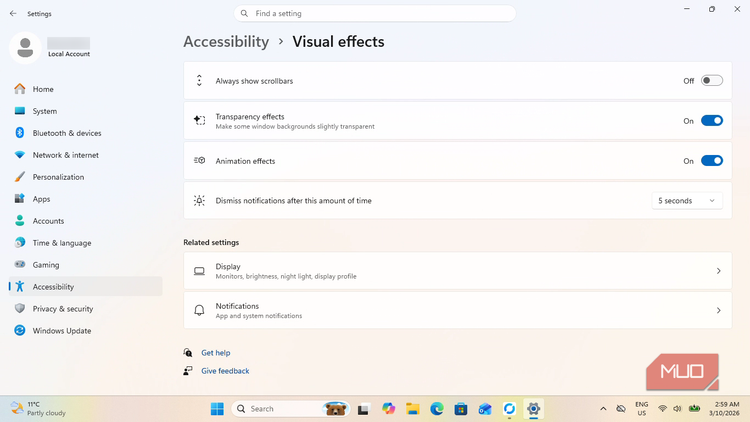Open Outlook from the taskbar
Viewport: 750px width, 422px height.
tap(485, 409)
